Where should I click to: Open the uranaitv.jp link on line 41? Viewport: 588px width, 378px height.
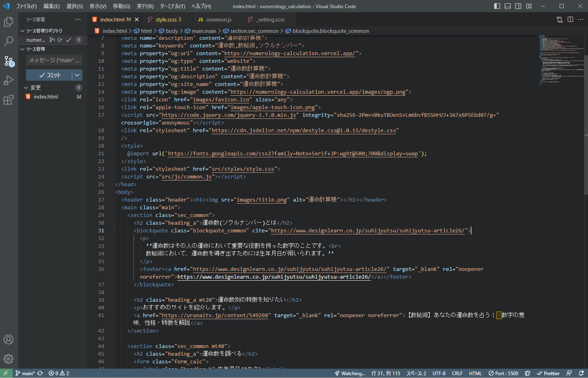(215, 315)
